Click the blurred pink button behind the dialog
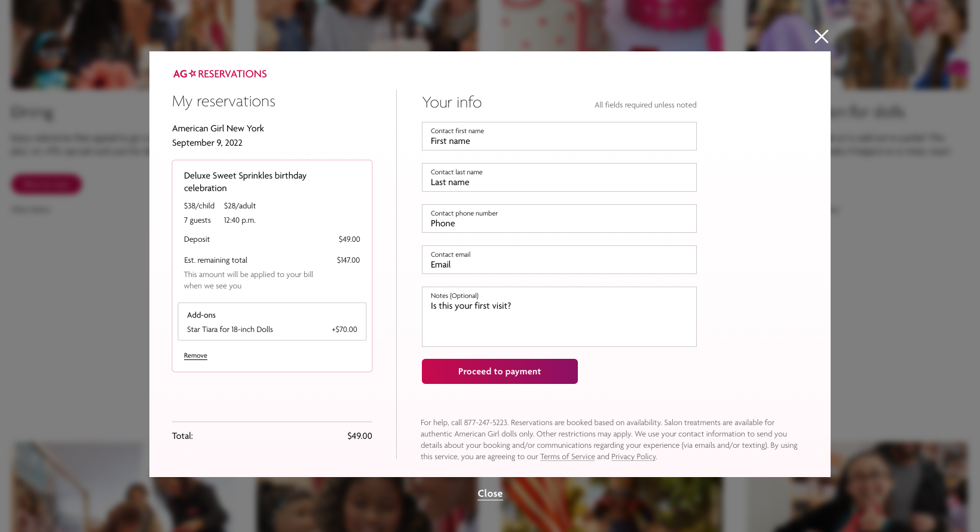The image size is (980, 532). [47, 184]
